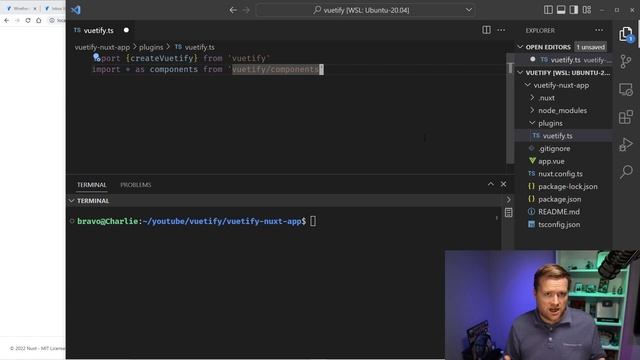The image size is (640, 360).
Task: Open Search view in activity bar
Action: (x=626, y=171)
